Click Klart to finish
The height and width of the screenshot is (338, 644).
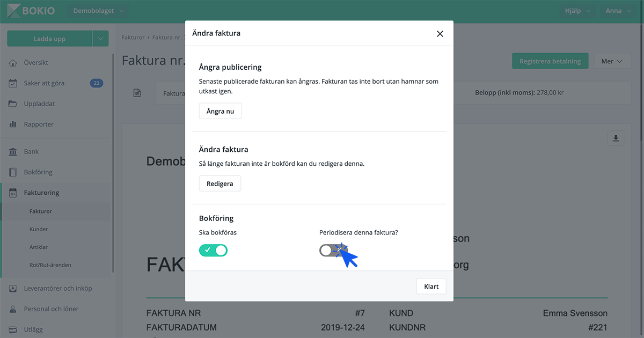coord(431,286)
